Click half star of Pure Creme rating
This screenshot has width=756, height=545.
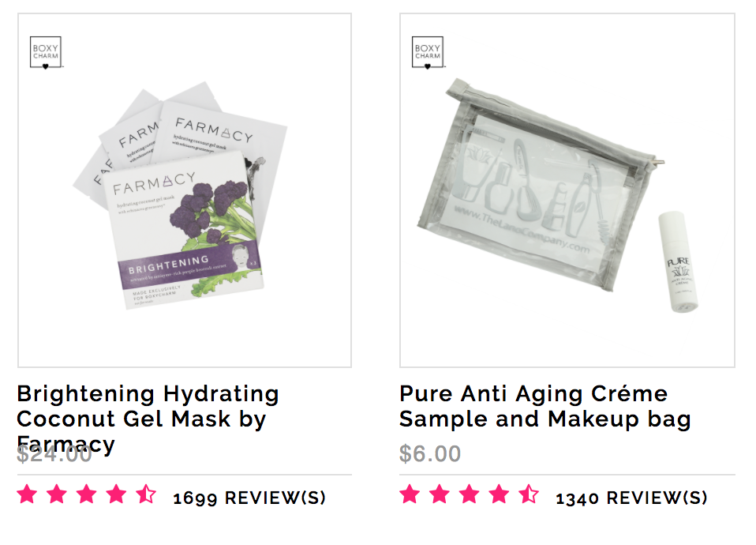pos(529,494)
